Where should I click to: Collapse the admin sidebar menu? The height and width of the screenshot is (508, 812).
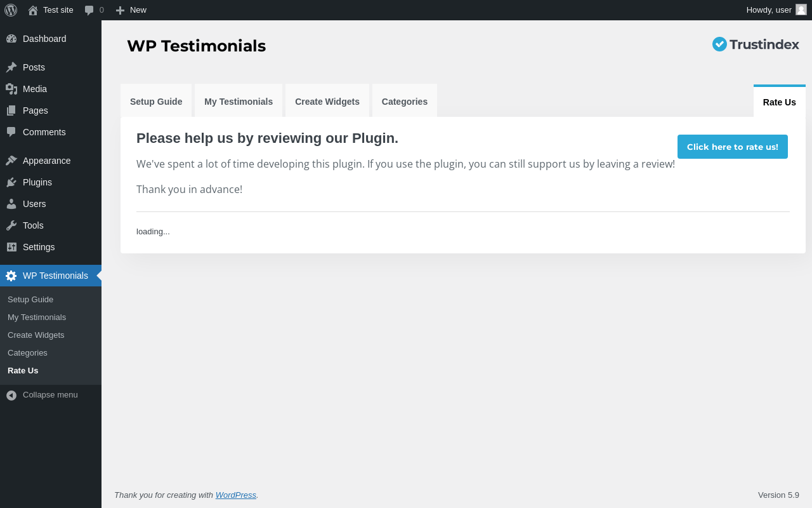pyautogui.click(x=51, y=395)
